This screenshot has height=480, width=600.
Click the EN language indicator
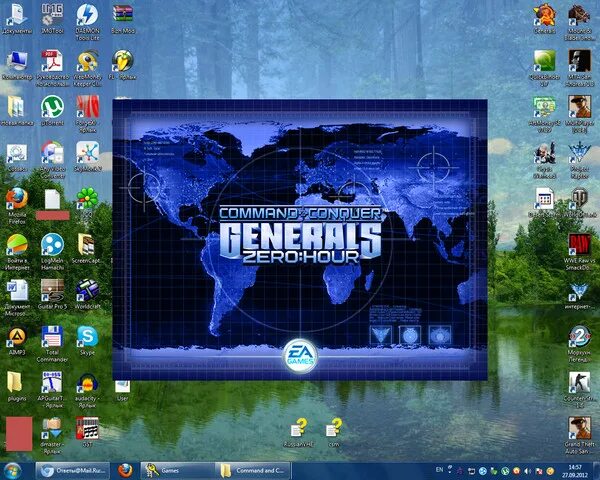439,470
